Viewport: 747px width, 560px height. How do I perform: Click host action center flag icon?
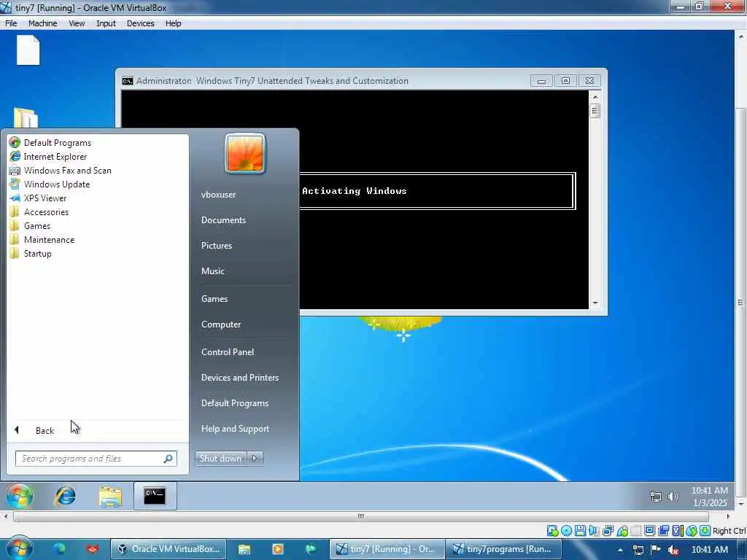click(656, 549)
